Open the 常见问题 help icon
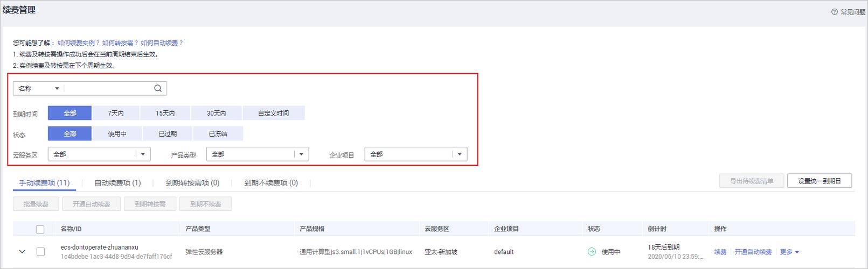The image size is (868, 269). click(x=835, y=12)
